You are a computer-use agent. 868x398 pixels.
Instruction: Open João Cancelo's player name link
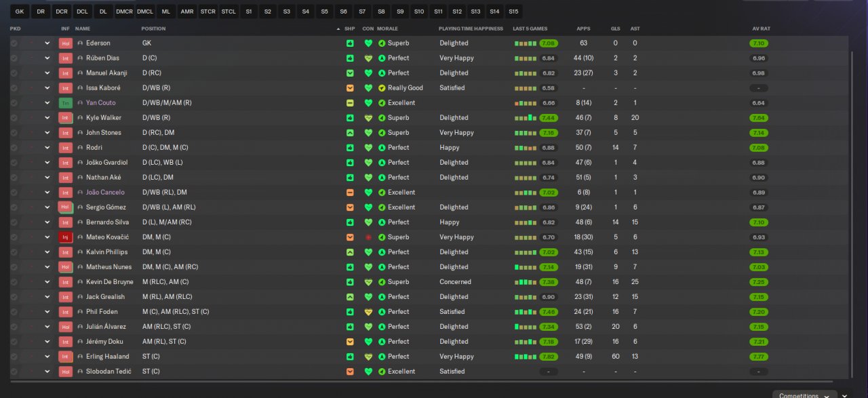pos(105,193)
